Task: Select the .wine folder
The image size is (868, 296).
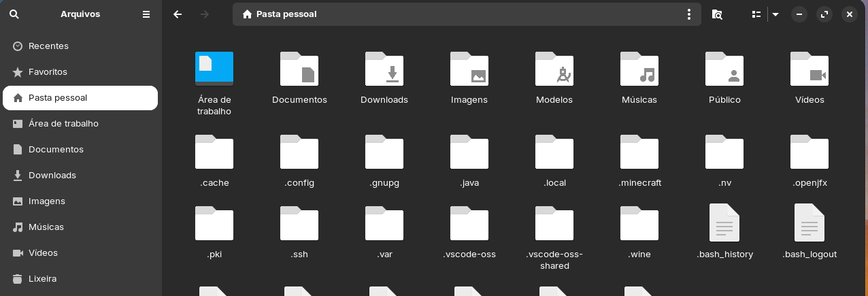Action: 639,223
